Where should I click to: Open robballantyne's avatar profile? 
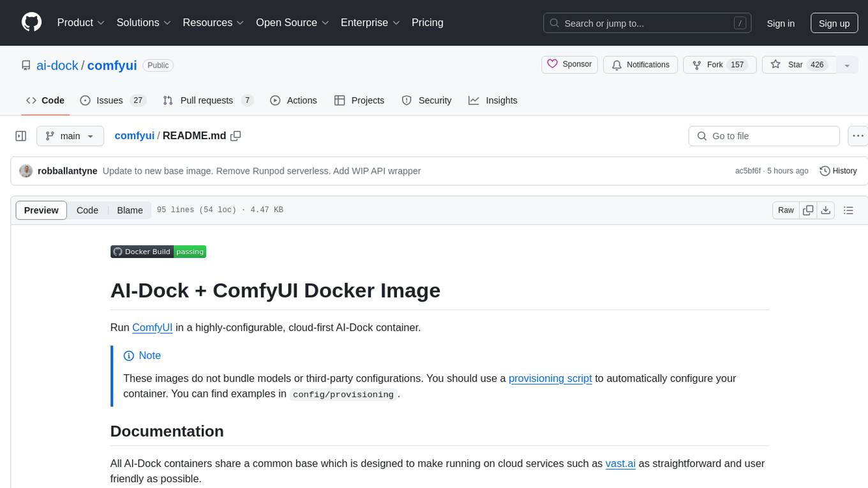26,171
